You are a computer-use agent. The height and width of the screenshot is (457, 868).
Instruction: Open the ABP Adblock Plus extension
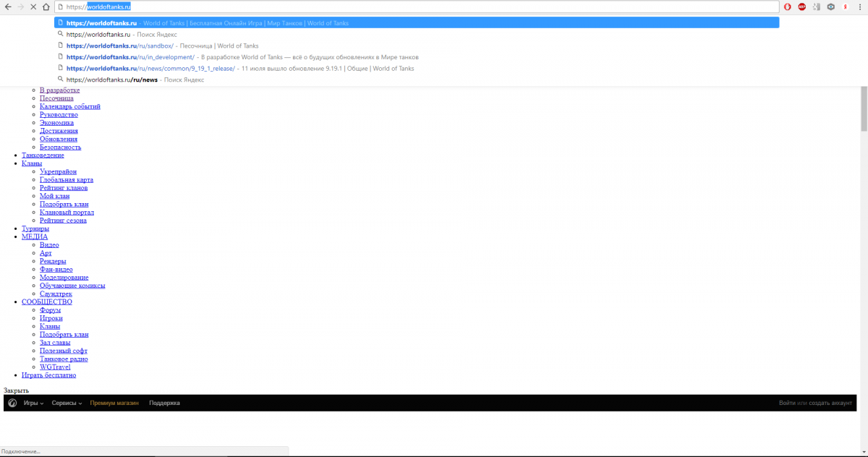pos(802,7)
